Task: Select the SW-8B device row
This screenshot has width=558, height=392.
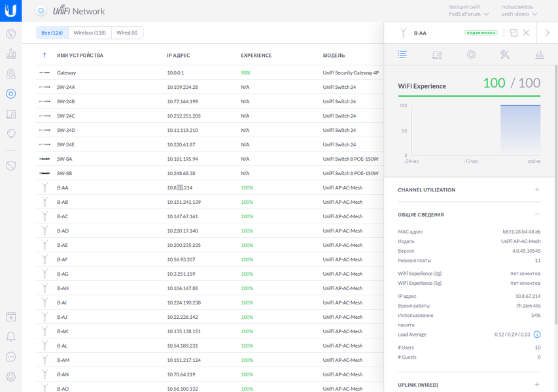Action: tap(209, 173)
